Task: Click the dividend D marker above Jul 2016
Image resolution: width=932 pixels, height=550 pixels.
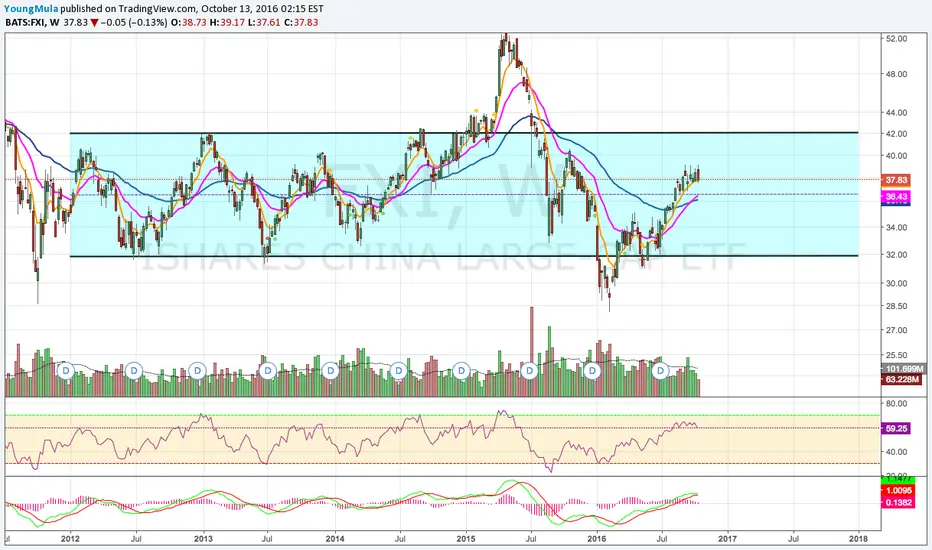Action: [x=660, y=371]
